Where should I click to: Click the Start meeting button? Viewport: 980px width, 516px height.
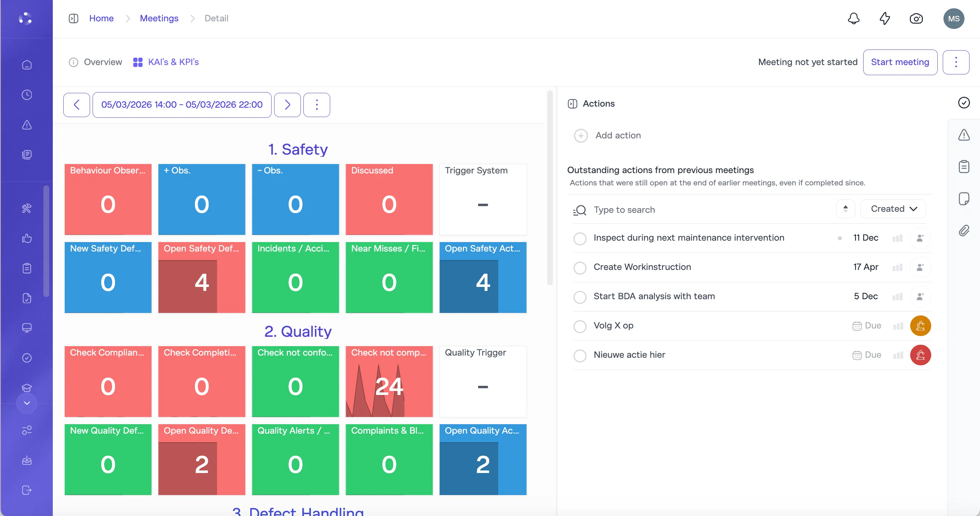[x=899, y=62]
